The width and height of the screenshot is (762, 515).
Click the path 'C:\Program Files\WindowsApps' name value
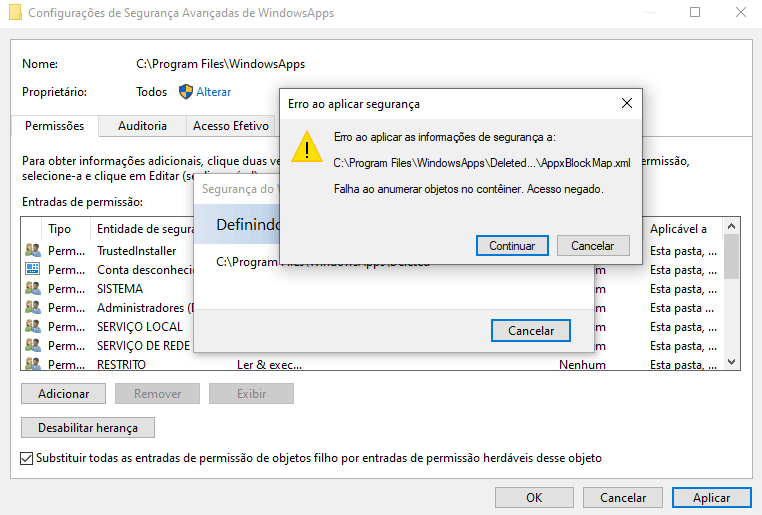[x=220, y=64]
